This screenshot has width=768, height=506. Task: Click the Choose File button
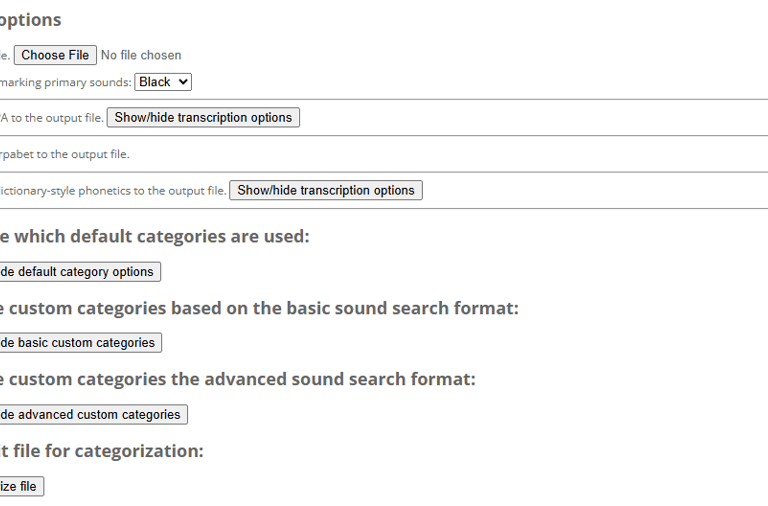pyautogui.click(x=55, y=55)
